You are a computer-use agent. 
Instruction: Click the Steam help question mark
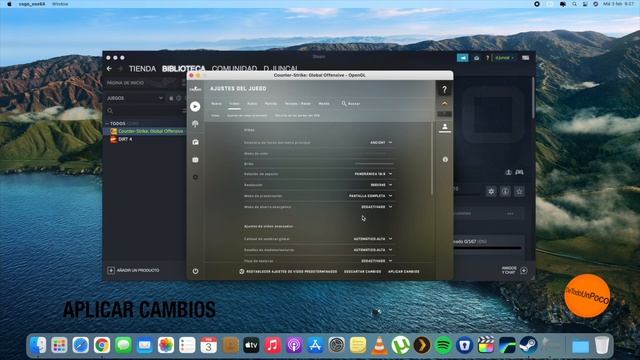coord(487,58)
